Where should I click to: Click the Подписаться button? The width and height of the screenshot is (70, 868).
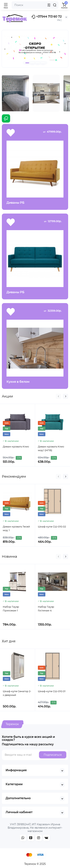[x=52, y=755]
